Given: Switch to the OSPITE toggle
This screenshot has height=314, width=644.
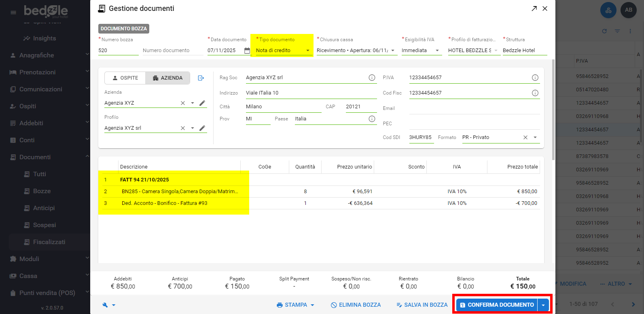Looking at the screenshot, I should point(125,78).
